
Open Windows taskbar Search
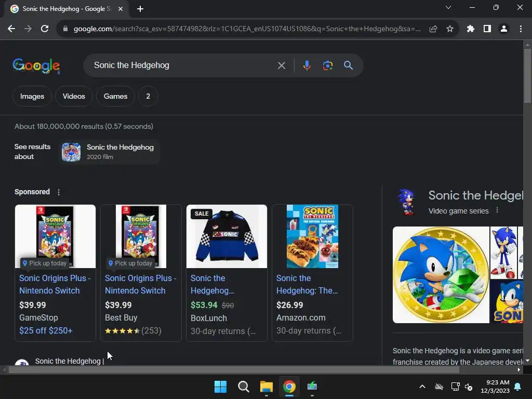pos(244,387)
